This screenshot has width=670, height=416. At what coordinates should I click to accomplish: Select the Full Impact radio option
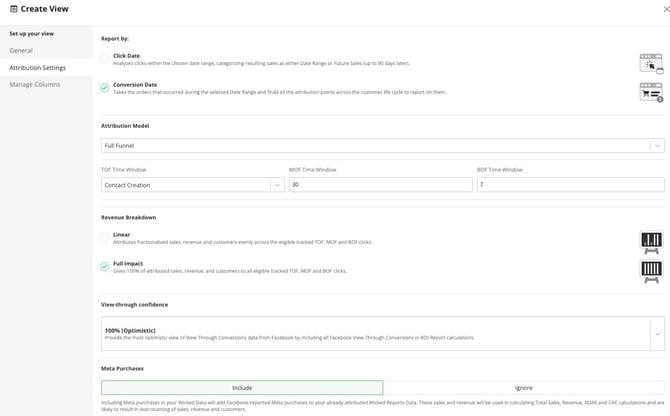(x=105, y=267)
